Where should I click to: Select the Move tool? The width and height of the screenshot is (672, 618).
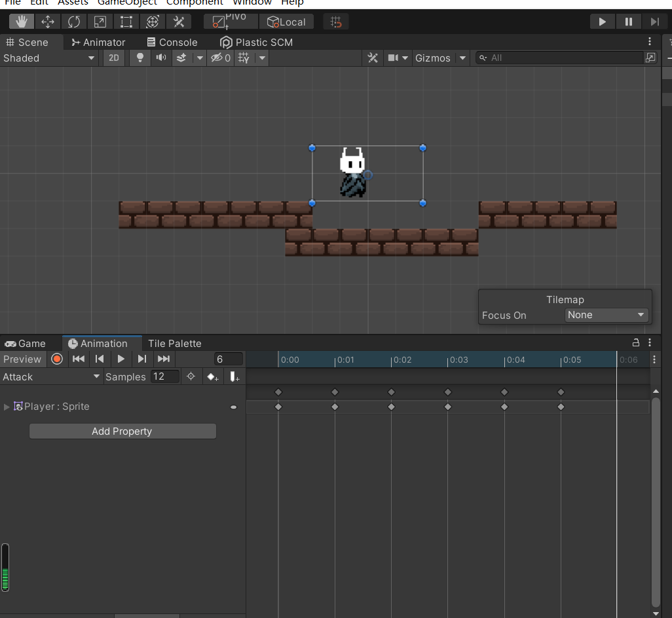pyautogui.click(x=48, y=22)
